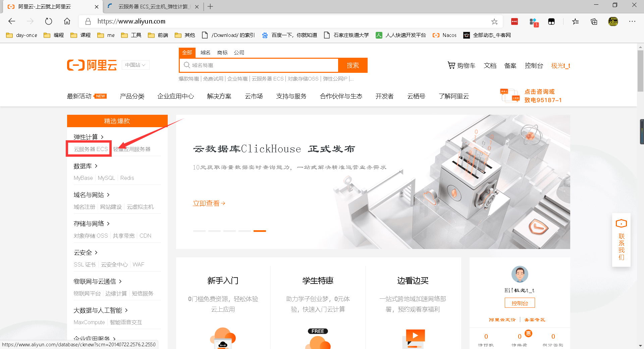The image size is (644, 349).
Task: Open the 云服务器 ECS link
Action: [91, 149]
